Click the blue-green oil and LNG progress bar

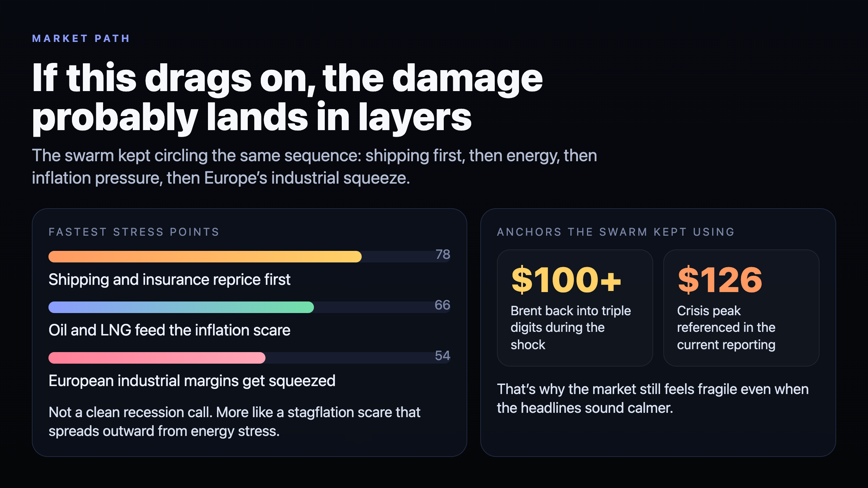181,307
